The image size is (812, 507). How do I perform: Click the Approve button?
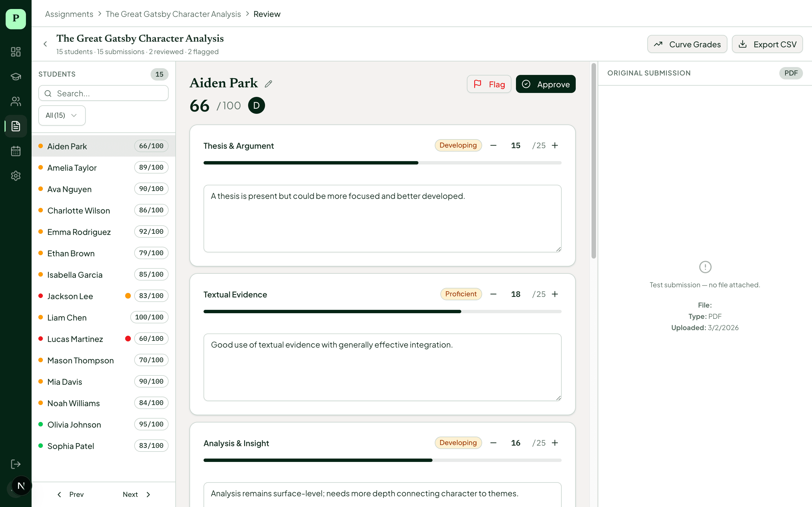pyautogui.click(x=546, y=84)
